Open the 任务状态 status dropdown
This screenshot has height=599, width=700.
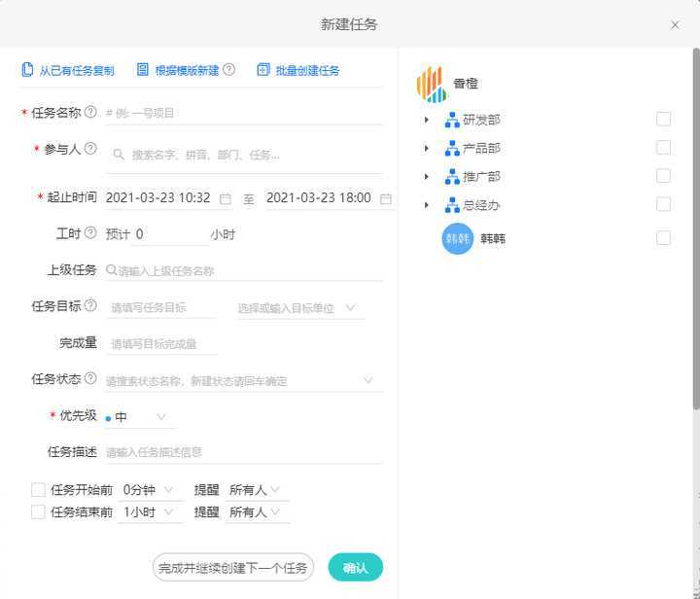[368, 380]
